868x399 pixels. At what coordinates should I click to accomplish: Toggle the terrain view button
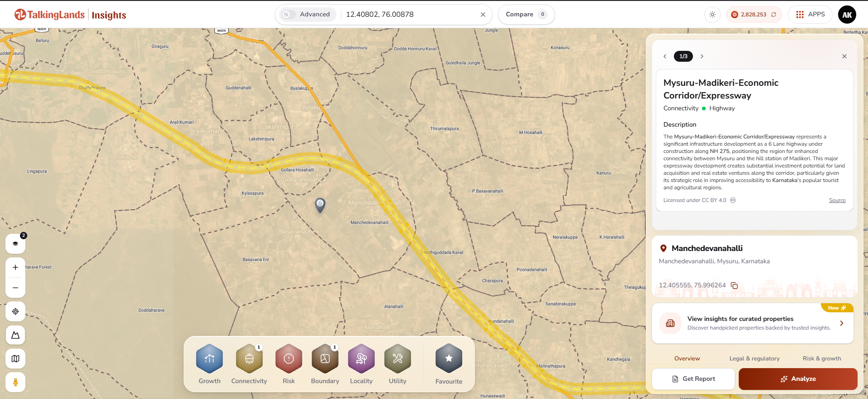tap(15, 335)
